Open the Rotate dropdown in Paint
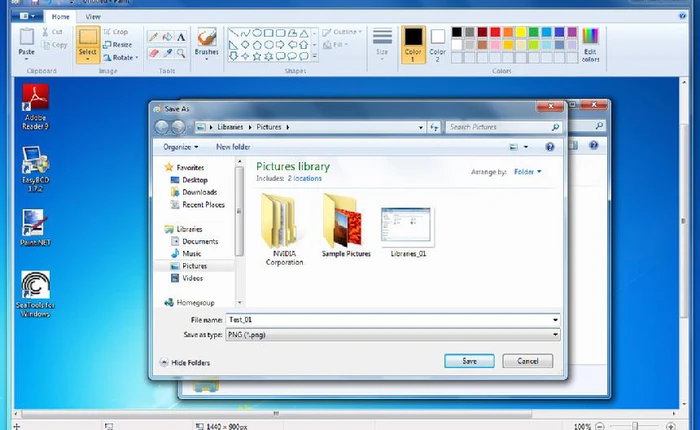Image resolution: width=700 pixels, height=430 pixels. pyautogui.click(x=121, y=58)
